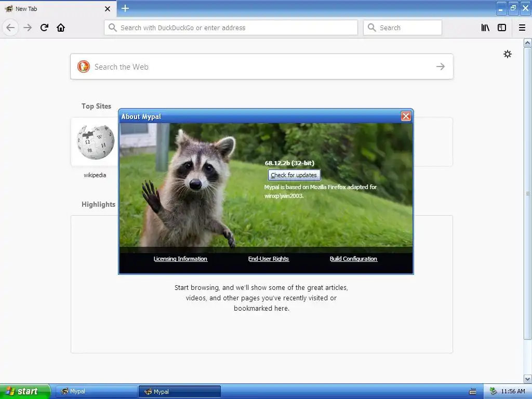Click the toolbar Search box
Image resolution: width=532 pixels, height=399 pixels.
(x=403, y=28)
